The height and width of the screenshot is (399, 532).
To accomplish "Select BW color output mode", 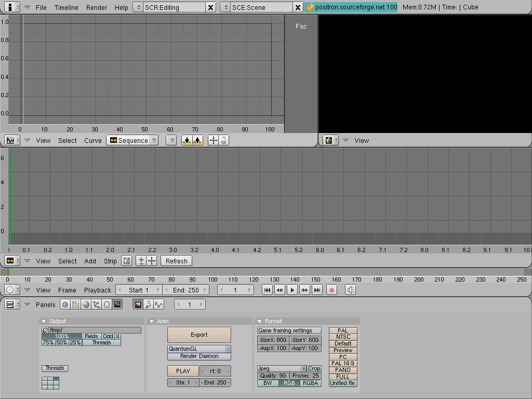I will click(268, 383).
